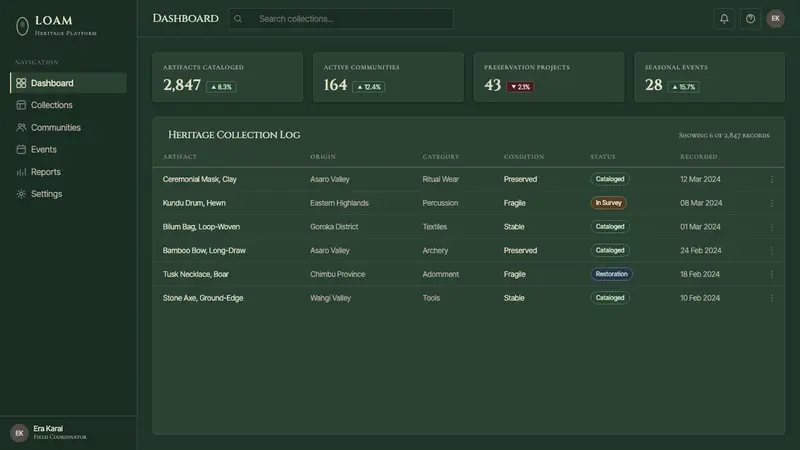800x450 pixels.
Task: Click the Dashboard grid icon in sidebar
Action: (21, 83)
